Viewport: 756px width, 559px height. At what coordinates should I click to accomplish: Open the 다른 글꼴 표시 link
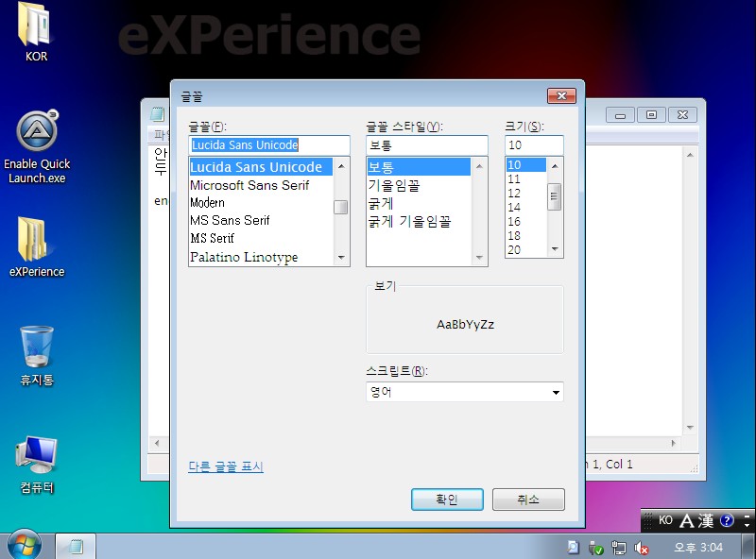(x=226, y=466)
